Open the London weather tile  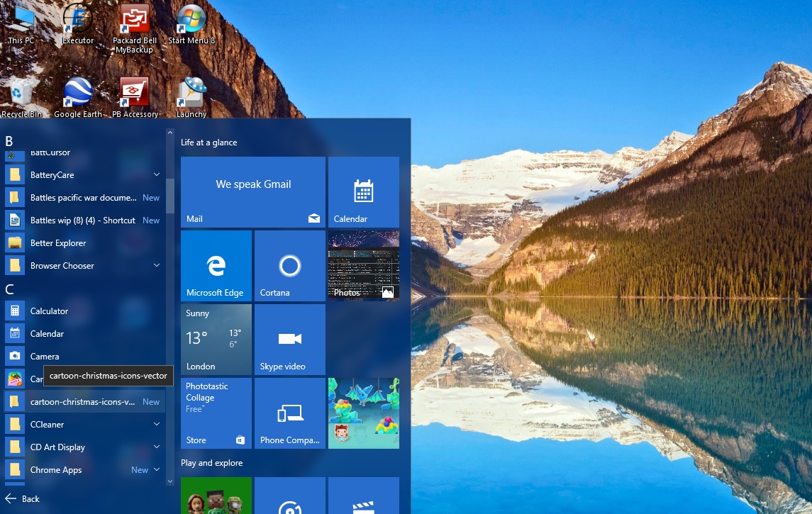[x=216, y=340]
